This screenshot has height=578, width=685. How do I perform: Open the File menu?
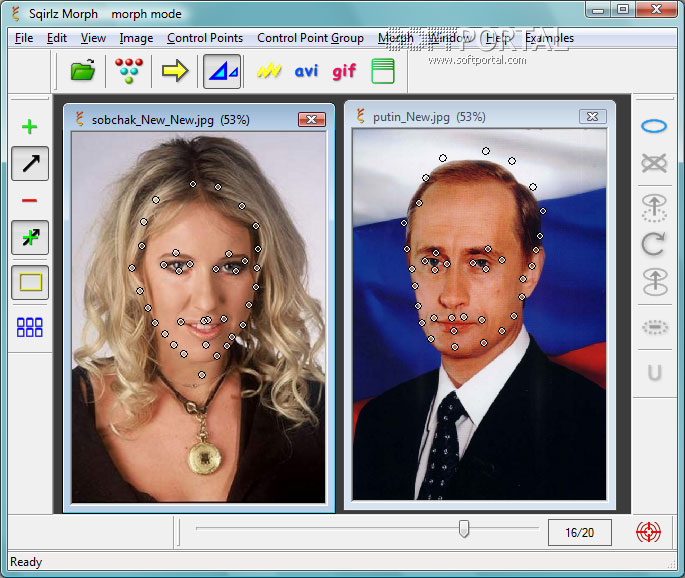tap(24, 38)
